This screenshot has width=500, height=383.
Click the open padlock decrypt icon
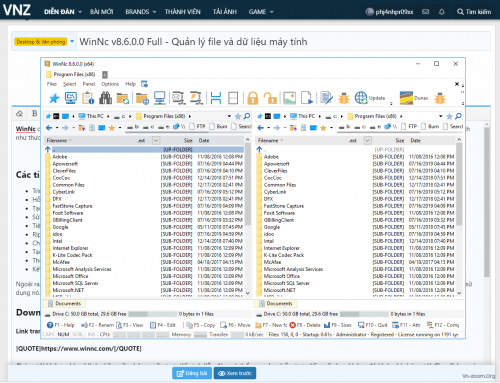270,98
